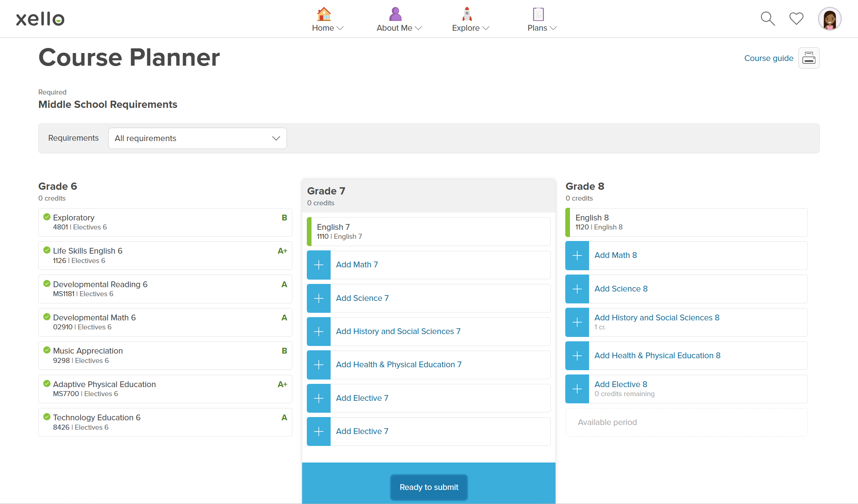
Task: Open the All requirements dropdown
Action: (197, 138)
